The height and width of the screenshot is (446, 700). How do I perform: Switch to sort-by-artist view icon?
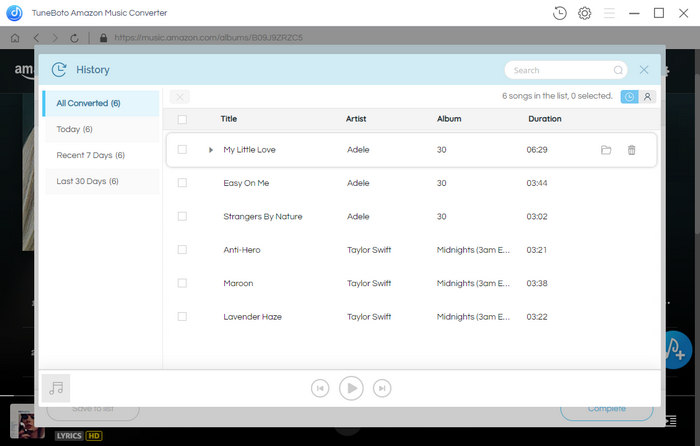point(647,96)
